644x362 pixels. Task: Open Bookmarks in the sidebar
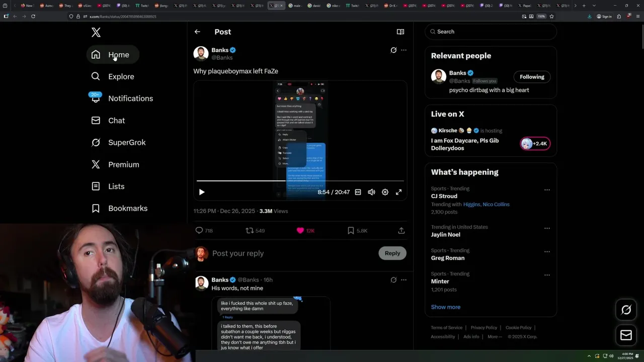point(120,208)
